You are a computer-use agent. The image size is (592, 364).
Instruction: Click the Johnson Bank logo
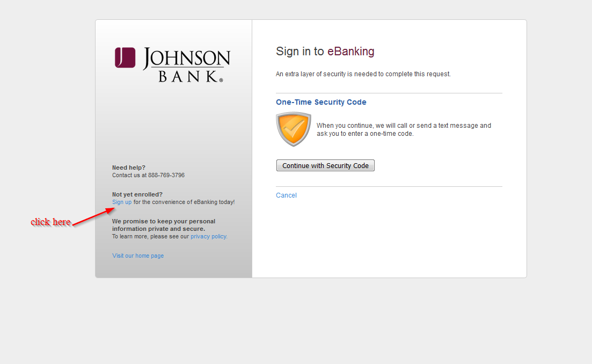pyautogui.click(x=172, y=64)
